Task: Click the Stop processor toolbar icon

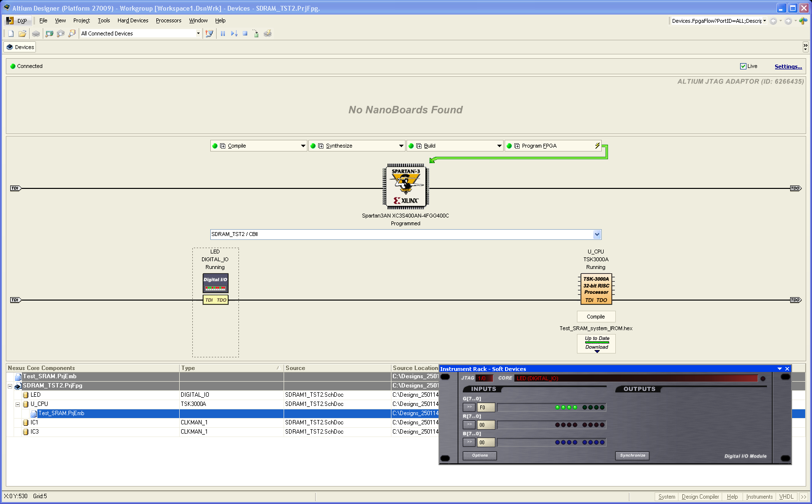Action: tap(245, 34)
